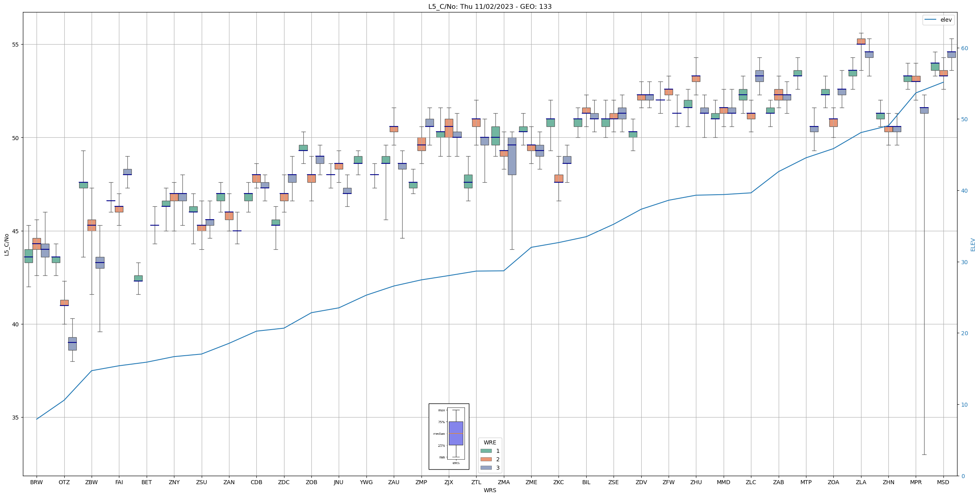The width and height of the screenshot is (980, 497).
Task: Click the WRS x-axis title
Action: [x=490, y=490]
